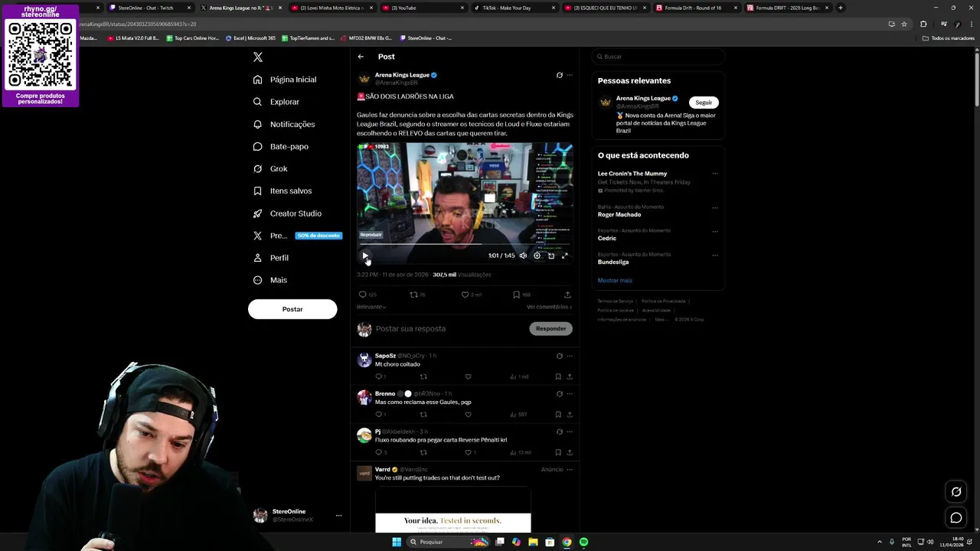Bookmark SapoSz's reply
This screenshot has width=980, height=551.
coord(557,377)
